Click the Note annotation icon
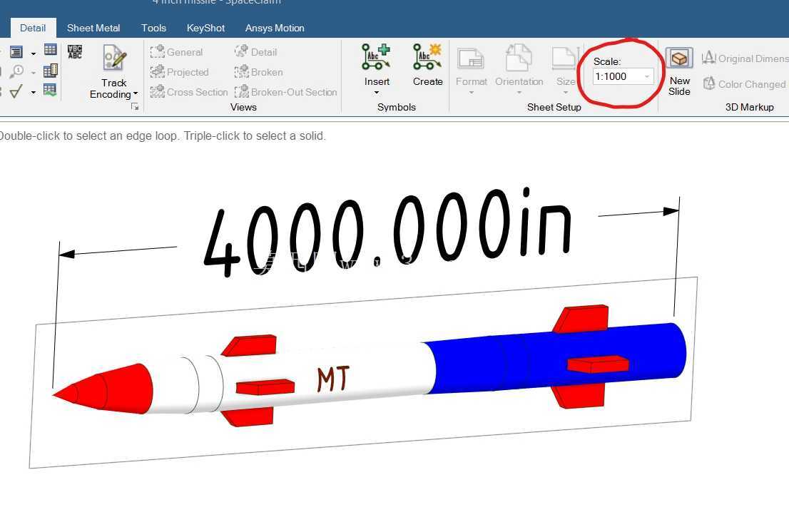The width and height of the screenshot is (789, 532). pos(16,52)
